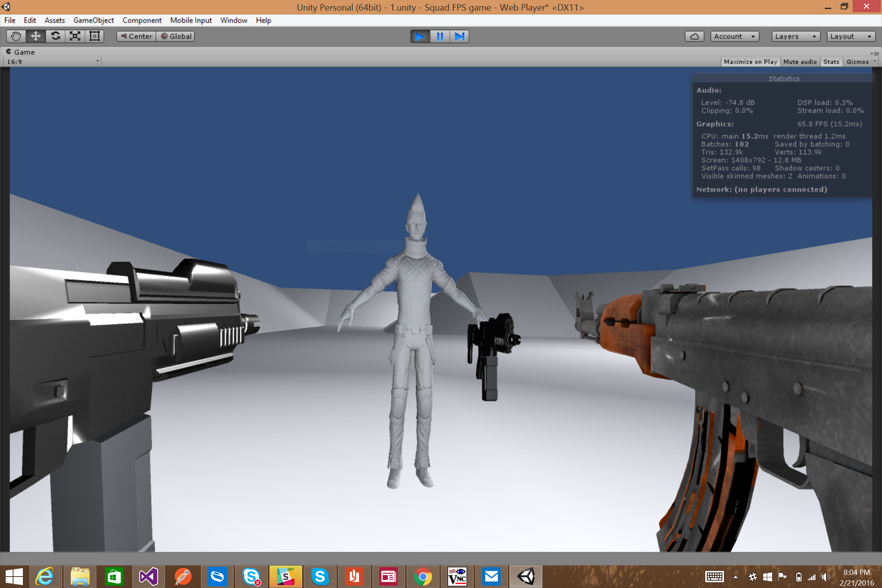Screen dimensions: 882x588
Task: Click the Network no players connected text
Action: tap(762, 189)
